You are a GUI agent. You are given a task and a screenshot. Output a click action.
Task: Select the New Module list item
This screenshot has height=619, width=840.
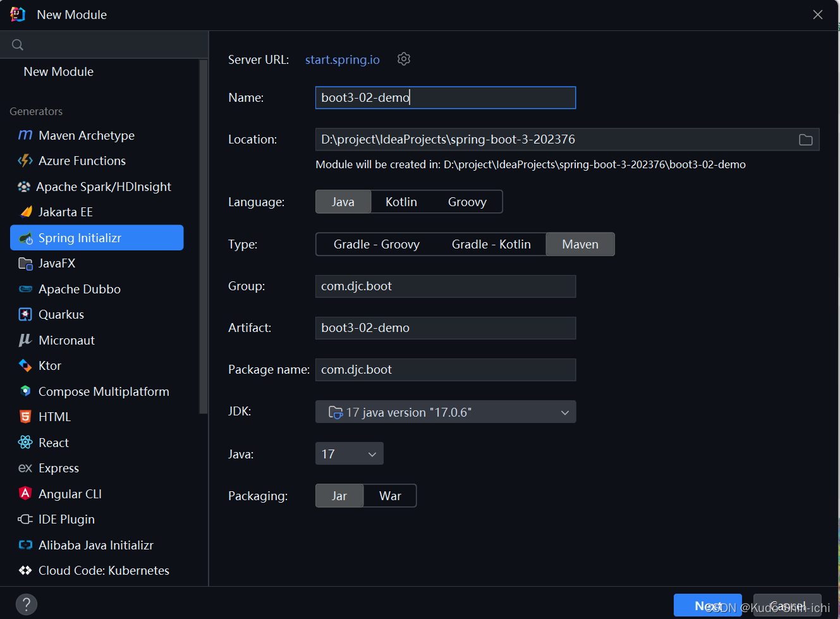coord(58,71)
